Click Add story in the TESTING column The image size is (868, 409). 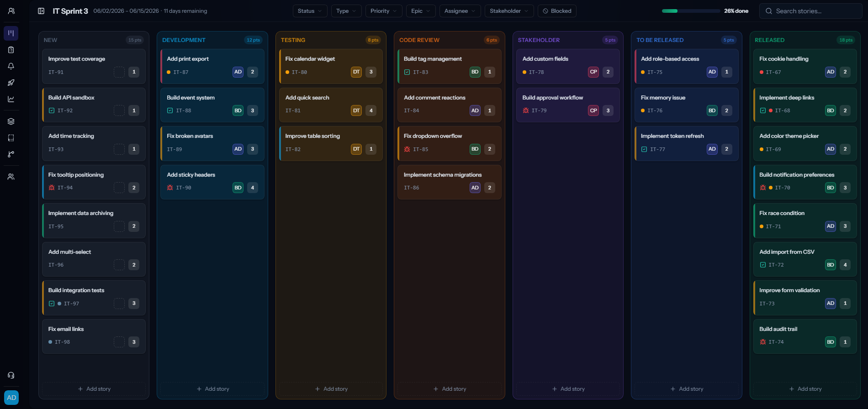pos(331,389)
